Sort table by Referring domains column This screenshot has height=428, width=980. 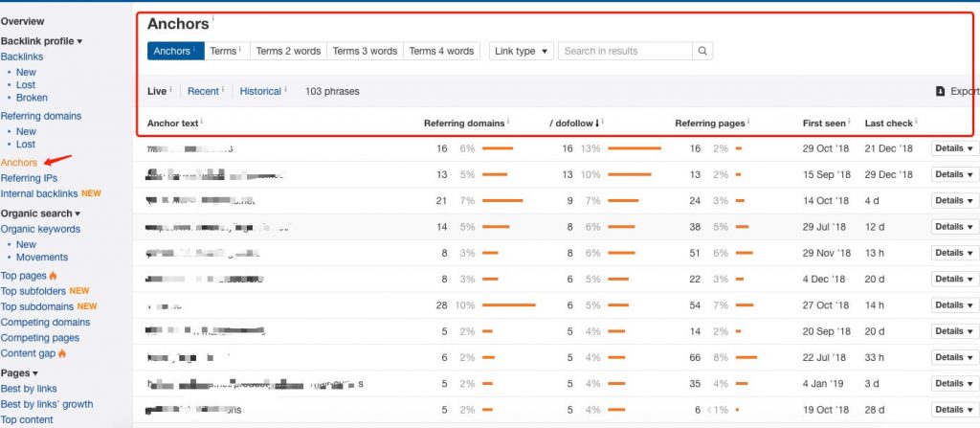coord(464,124)
